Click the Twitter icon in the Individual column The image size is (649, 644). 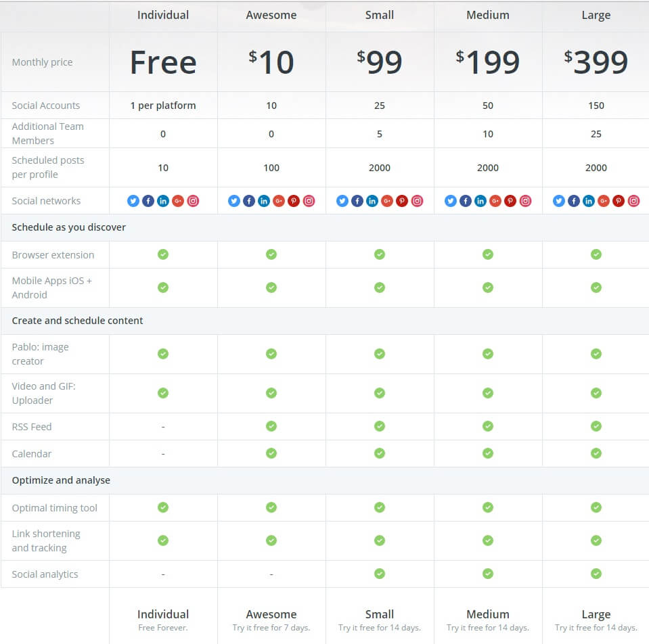click(133, 201)
